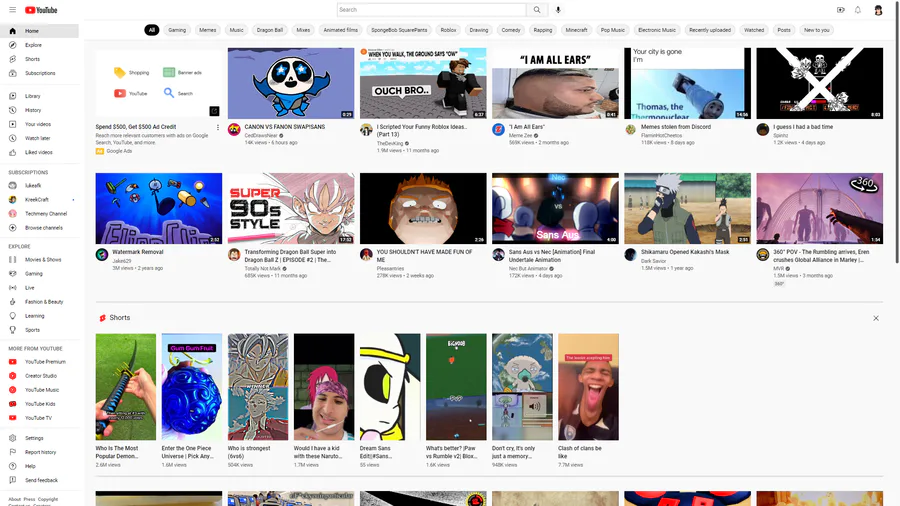Open the Help question icon
Image resolution: width=900 pixels, height=506 pixels.
pyautogui.click(x=13, y=466)
